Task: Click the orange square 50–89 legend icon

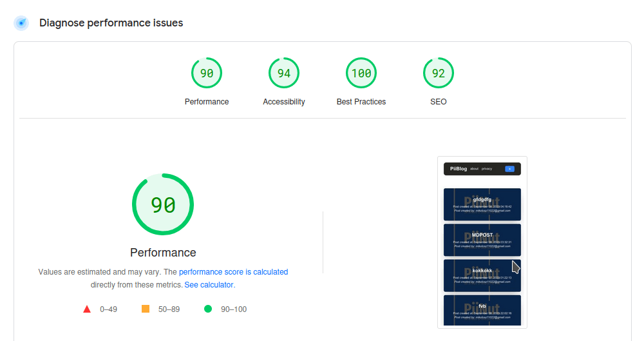Action: (146, 309)
